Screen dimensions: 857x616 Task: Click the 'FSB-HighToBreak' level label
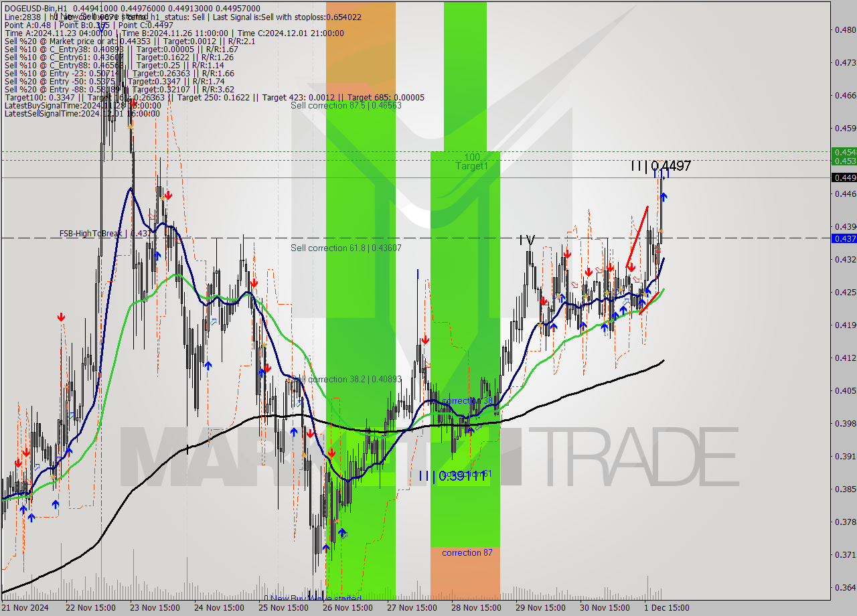coord(105,234)
